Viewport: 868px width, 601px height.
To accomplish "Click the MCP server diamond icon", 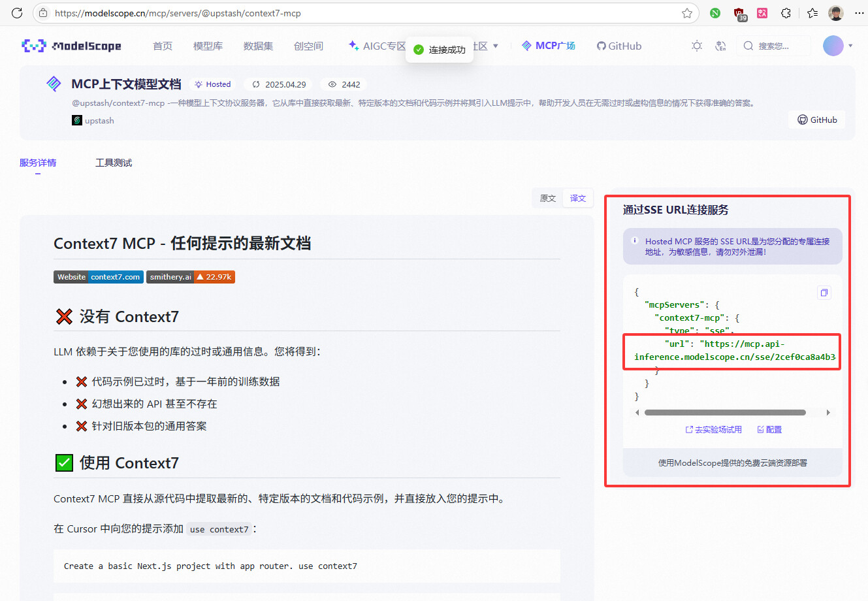I will coord(54,84).
